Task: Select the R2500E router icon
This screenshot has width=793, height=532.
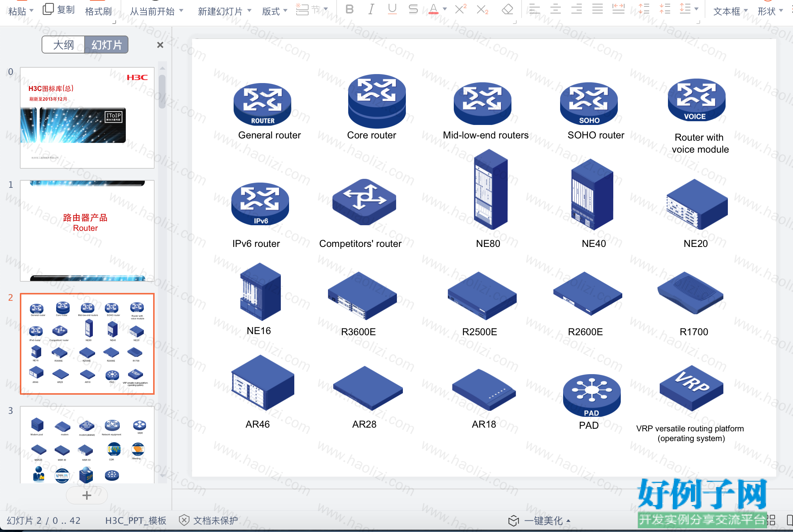Action: (x=482, y=296)
